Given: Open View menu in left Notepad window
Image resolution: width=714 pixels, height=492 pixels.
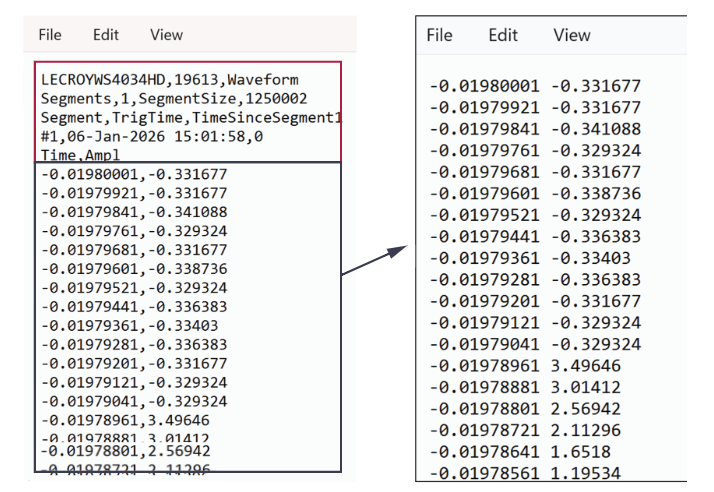Looking at the screenshot, I should tap(167, 35).
